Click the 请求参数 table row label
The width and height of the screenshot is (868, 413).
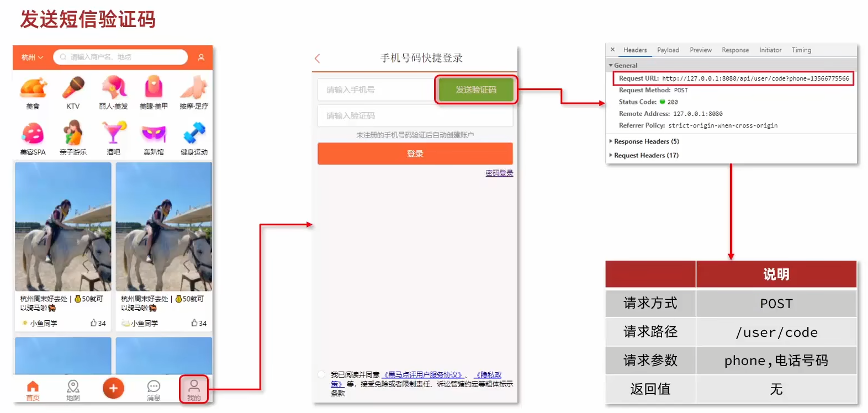pos(650,361)
